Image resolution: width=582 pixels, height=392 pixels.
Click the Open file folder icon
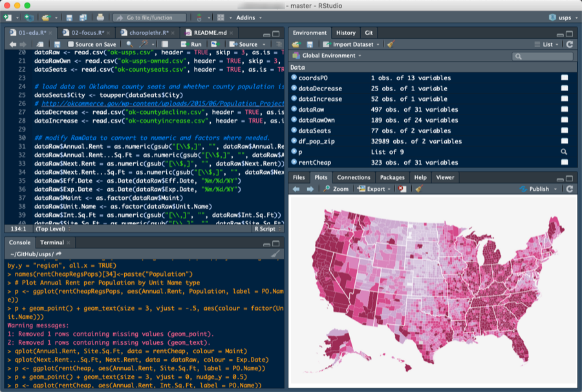(x=46, y=17)
